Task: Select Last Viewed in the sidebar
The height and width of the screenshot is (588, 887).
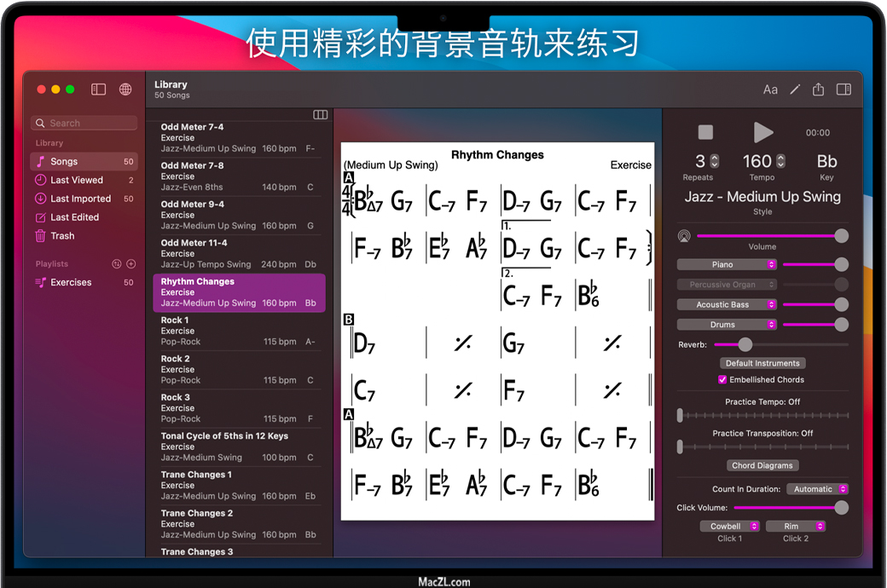Action: (x=84, y=180)
